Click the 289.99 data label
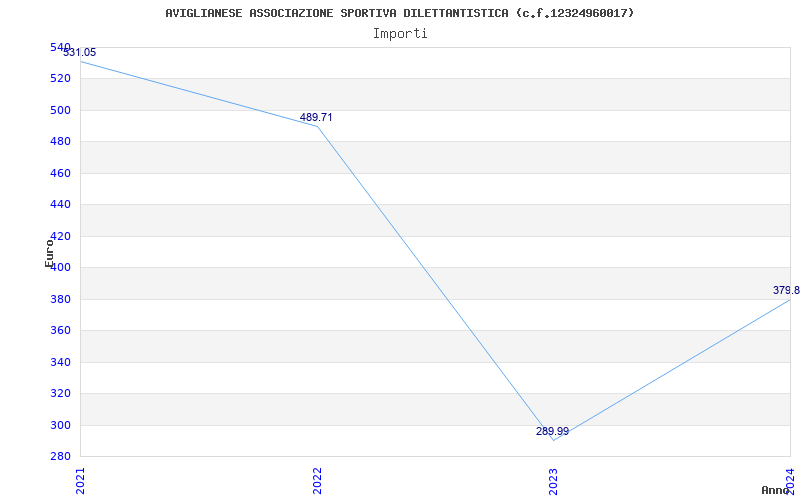 [x=552, y=432]
